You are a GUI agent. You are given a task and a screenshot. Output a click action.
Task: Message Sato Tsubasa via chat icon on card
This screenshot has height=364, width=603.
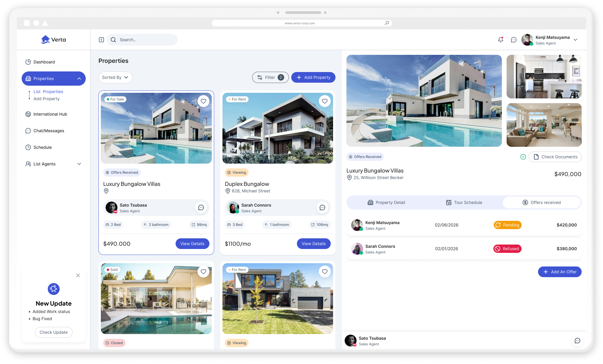pos(201,207)
